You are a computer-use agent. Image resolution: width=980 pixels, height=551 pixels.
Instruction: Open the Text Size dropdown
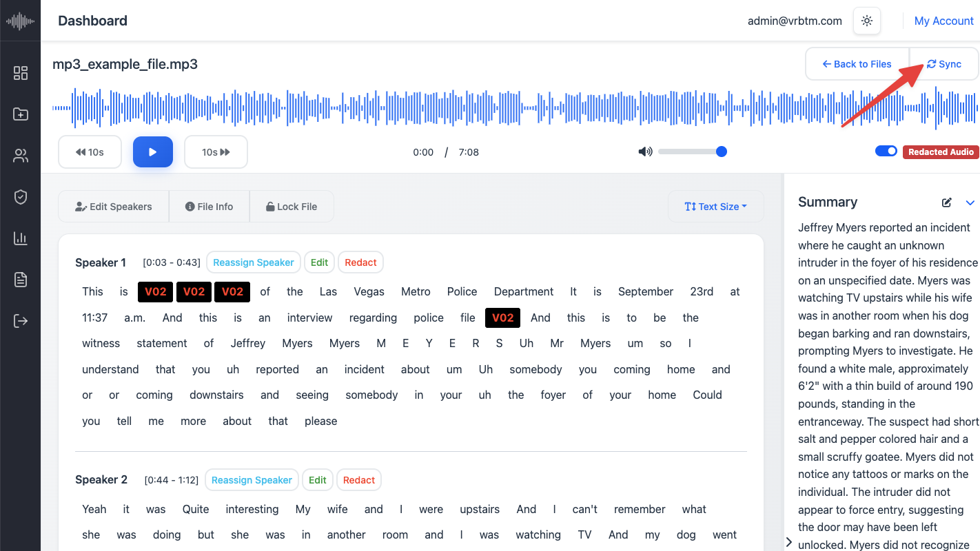(715, 207)
